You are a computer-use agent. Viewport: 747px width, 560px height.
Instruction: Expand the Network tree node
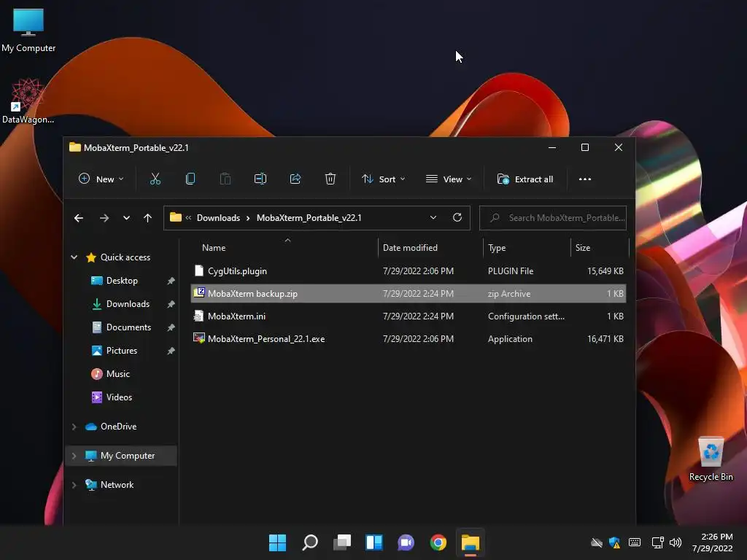[74, 485]
